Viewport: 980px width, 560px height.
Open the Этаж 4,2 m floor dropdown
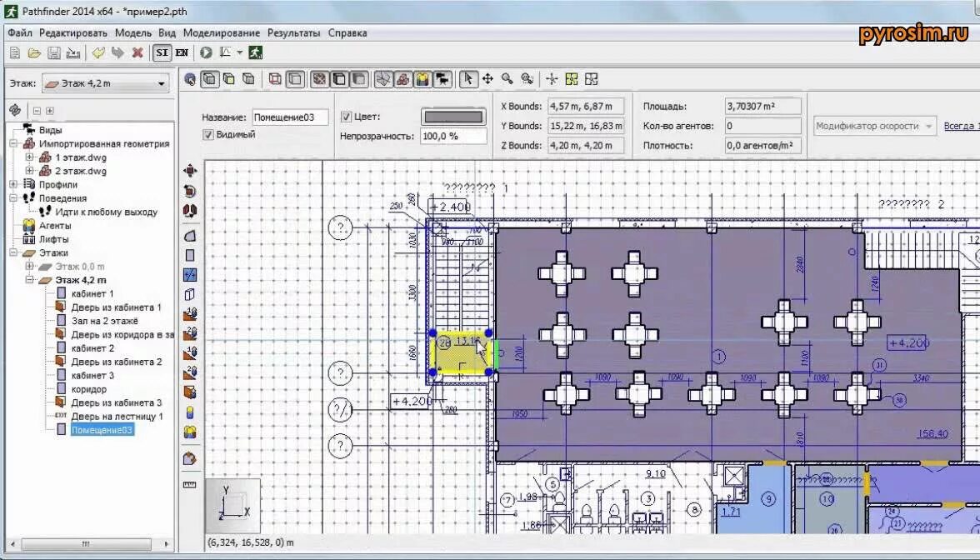click(106, 83)
